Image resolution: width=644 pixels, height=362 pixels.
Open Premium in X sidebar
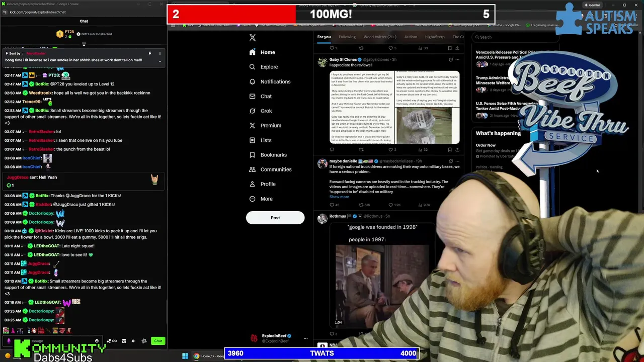coord(265,125)
